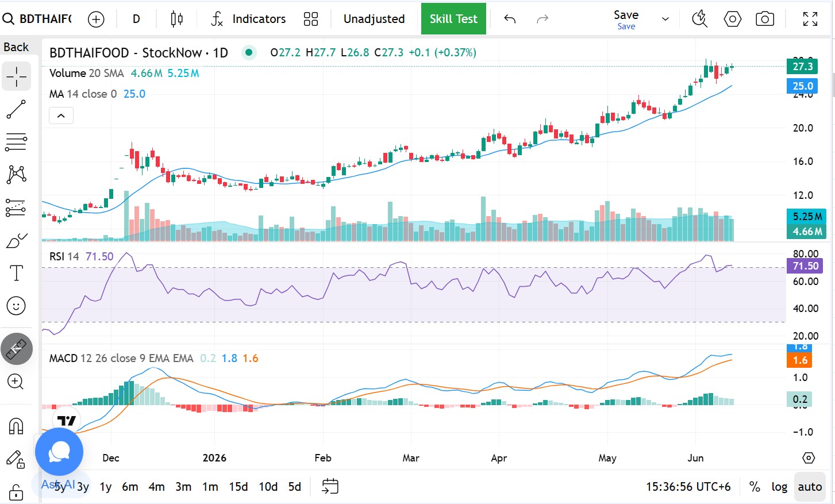Enter fullscreen mode
This screenshot has width=835, height=504.
tap(810, 19)
